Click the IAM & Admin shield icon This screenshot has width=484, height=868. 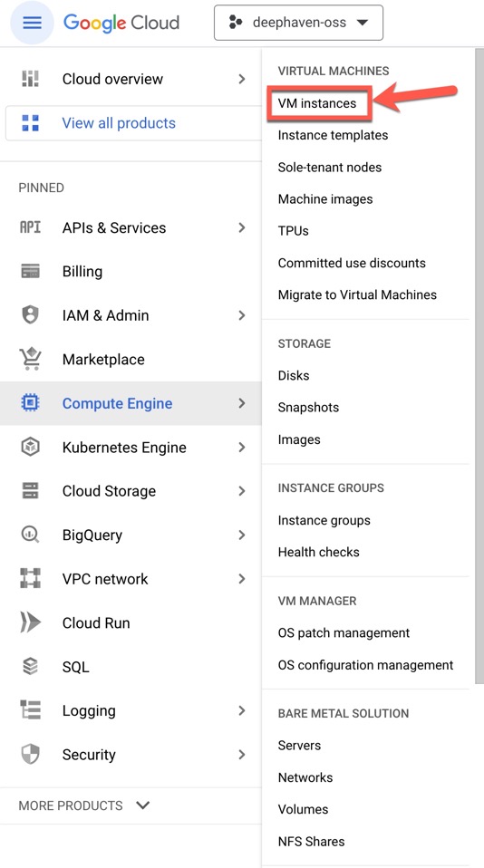[x=31, y=315]
